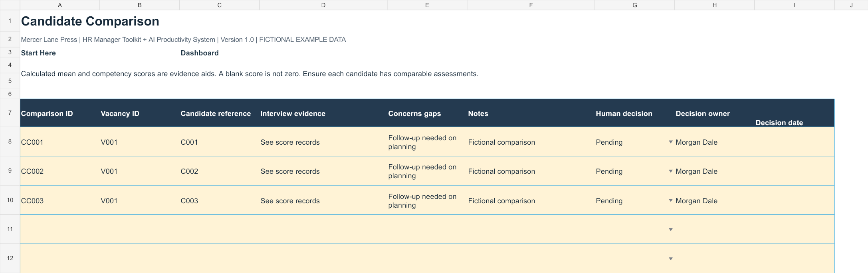Click the Concerns gaps header cell
Viewport: 868px width, 273px height.
click(427, 113)
